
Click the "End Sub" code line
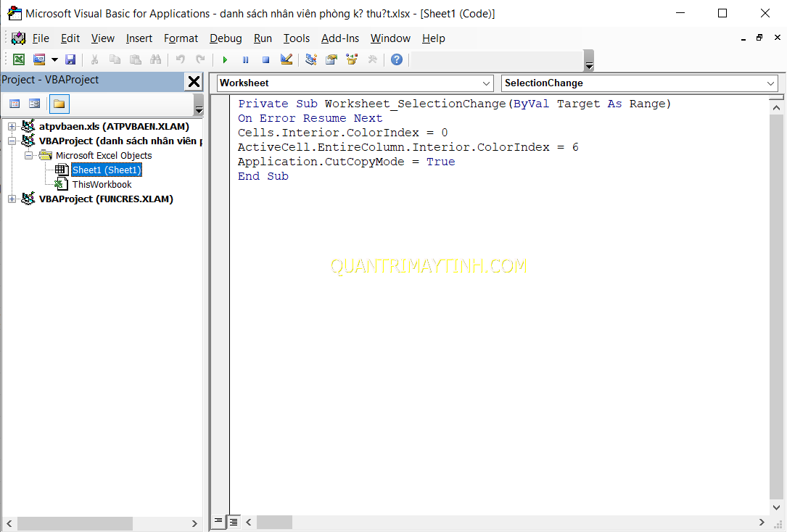[x=263, y=177]
